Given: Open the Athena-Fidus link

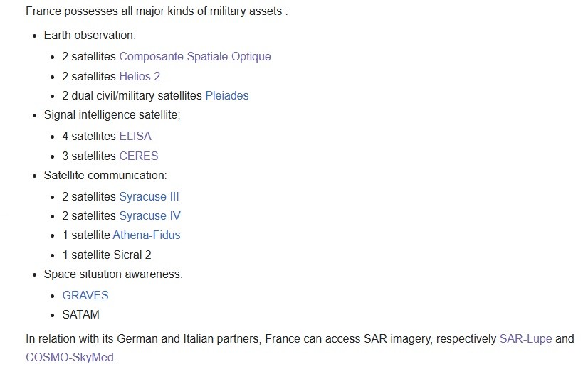Looking at the screenshot, I should coord(147,235).
